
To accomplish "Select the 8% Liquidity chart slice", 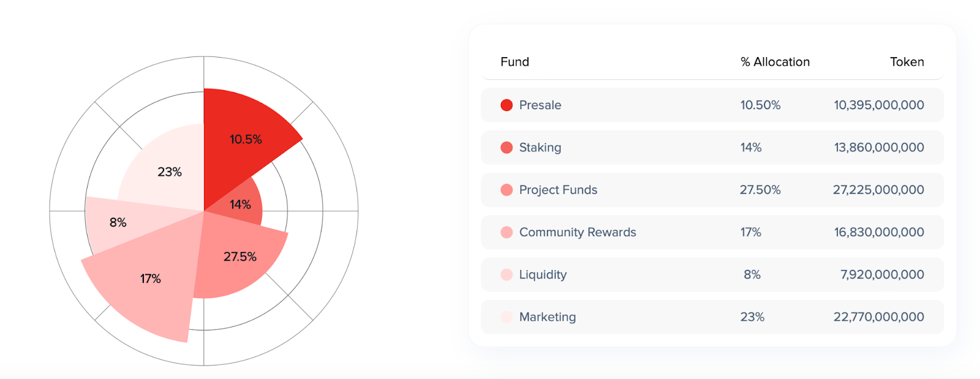I will coord(118,223).
